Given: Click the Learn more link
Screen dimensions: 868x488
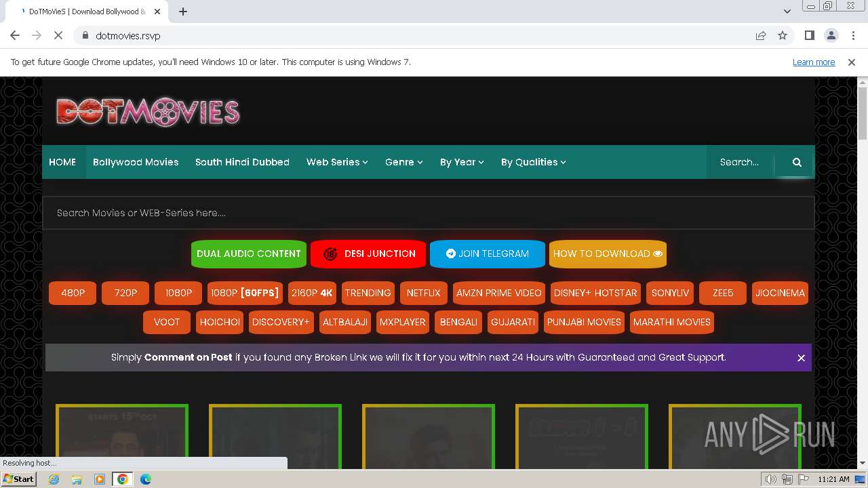Looking at the screenshot, I should click(814, 62).
